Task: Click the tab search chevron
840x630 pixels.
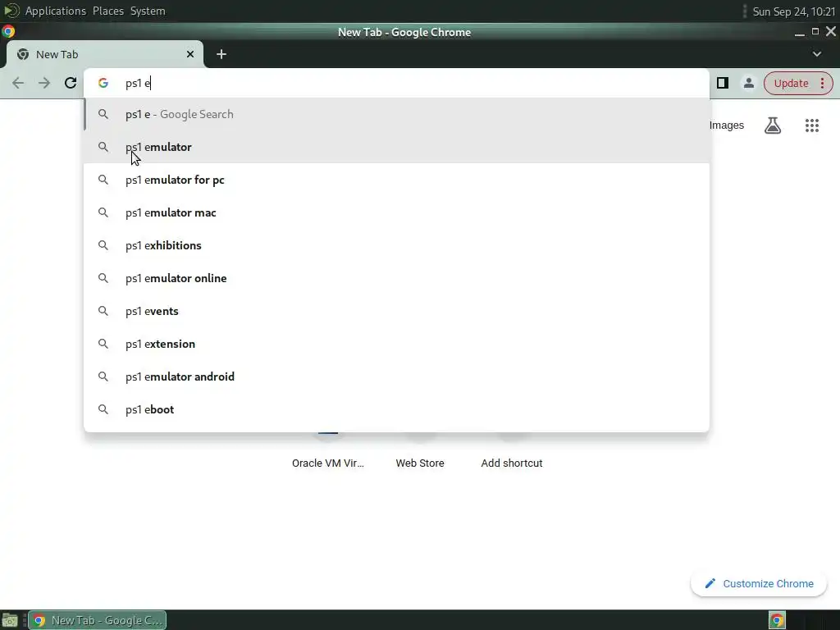Action: coord(817,54)
